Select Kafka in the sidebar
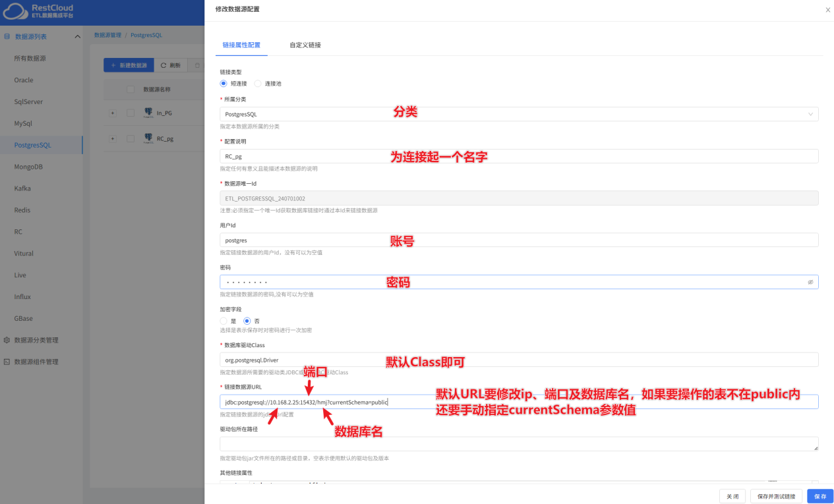 coord(22,188)
